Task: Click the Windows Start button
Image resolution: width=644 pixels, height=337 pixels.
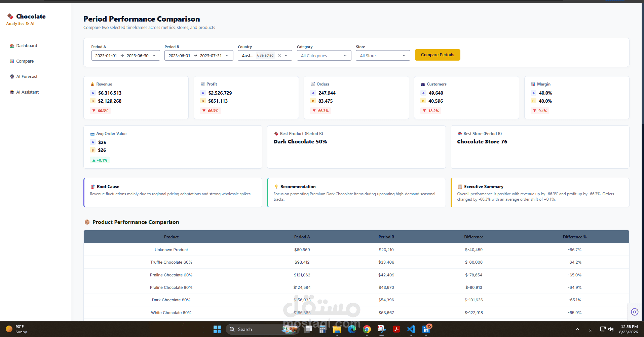Action: click(x=217, y=329)
